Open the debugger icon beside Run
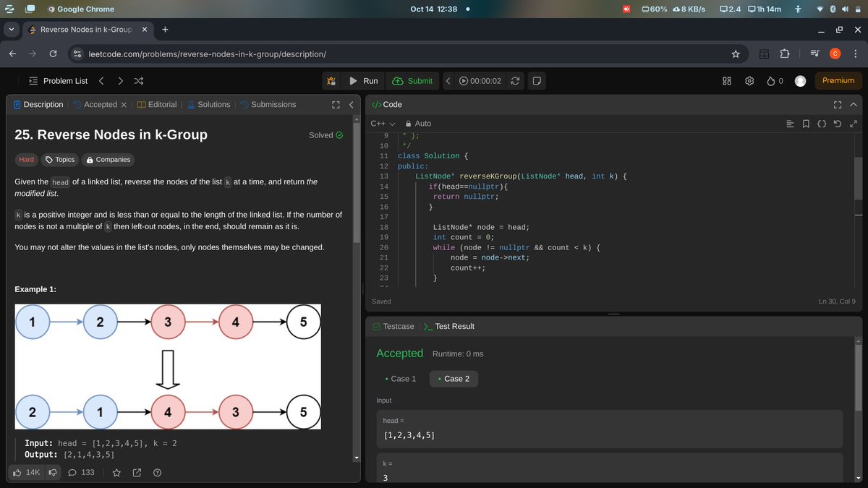 coord(330,81)
